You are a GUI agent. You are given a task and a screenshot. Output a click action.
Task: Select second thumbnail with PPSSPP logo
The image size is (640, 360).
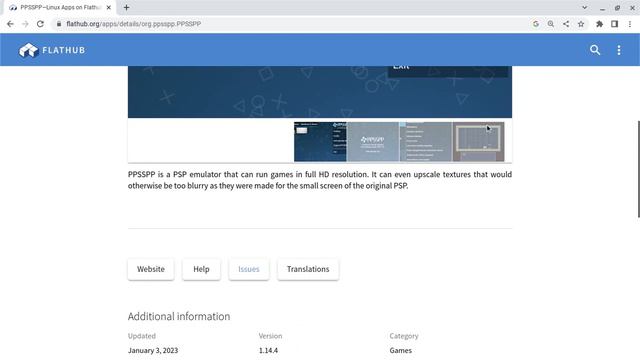373,142
